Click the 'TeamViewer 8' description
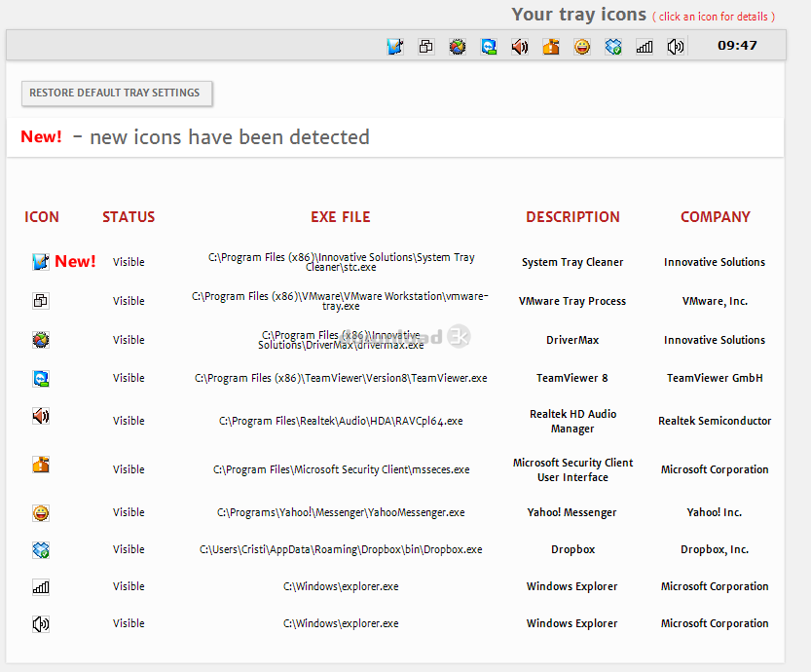This screenshot has width=811, height=672. (x=572, y=378)
